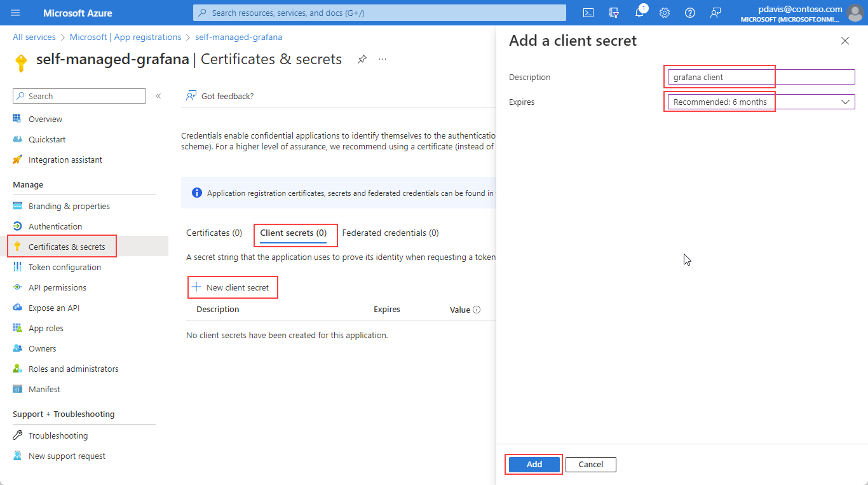Image resolution: width=868 pixels, height=485 pixels.
Task: Open the New support request label
Action: pyautogui.click(x=67, y=456)
